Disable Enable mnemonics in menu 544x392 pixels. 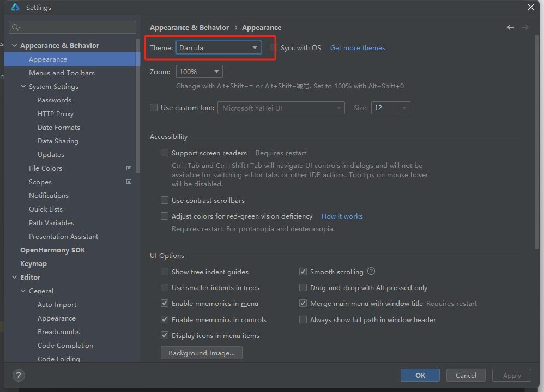point(165,304)
